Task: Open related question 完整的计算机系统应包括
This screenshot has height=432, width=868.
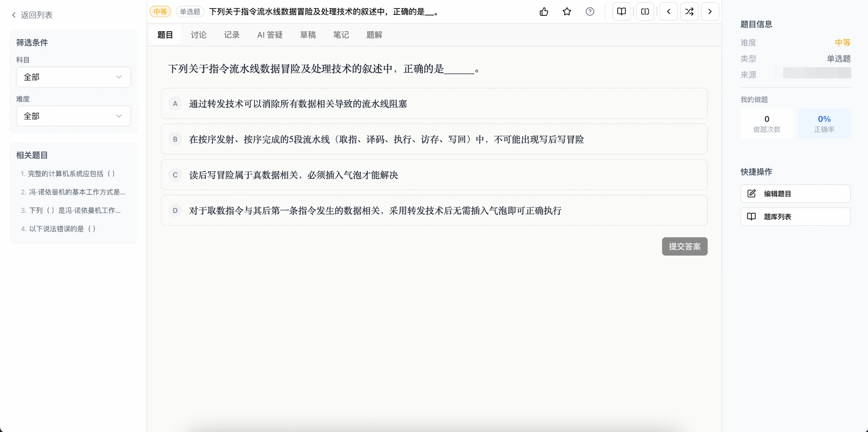Action: [x=68, y=174]
